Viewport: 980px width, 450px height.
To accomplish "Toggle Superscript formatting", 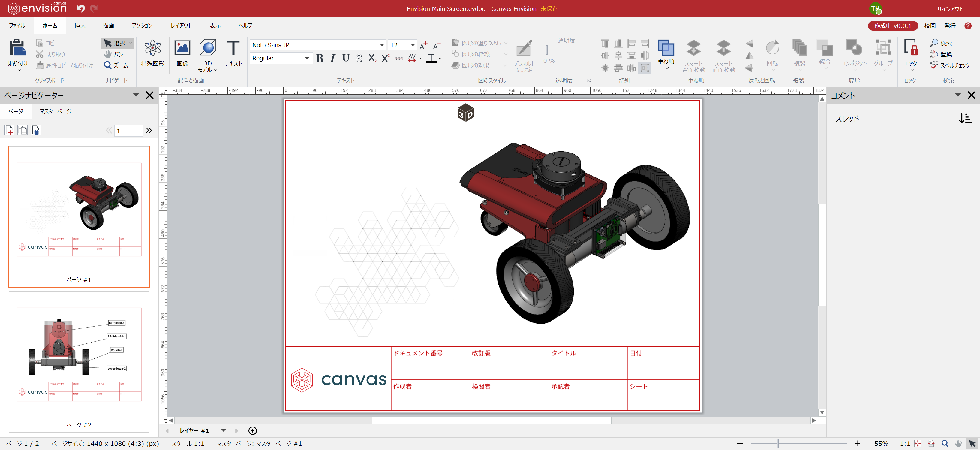I will point(385,58).
